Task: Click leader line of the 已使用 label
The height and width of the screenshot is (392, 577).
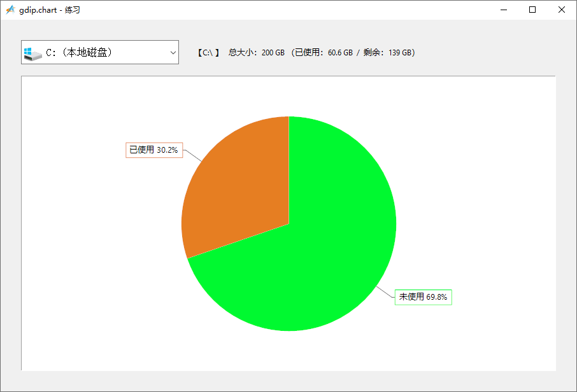Action: (x=192, y=156)
